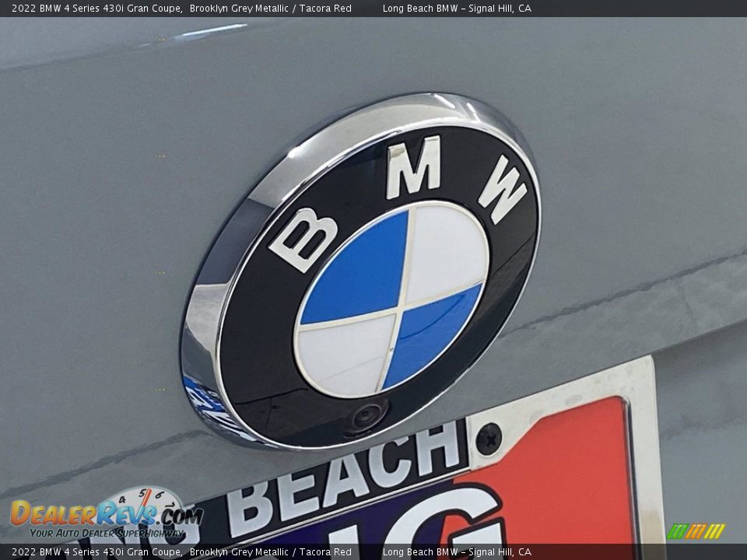Image resolution: width=747 pixels, height=560 pixels.
Task: Click 'Long Beach BMW – Signal Hill, CA' in the top caption bar
Action: point(457,8)
